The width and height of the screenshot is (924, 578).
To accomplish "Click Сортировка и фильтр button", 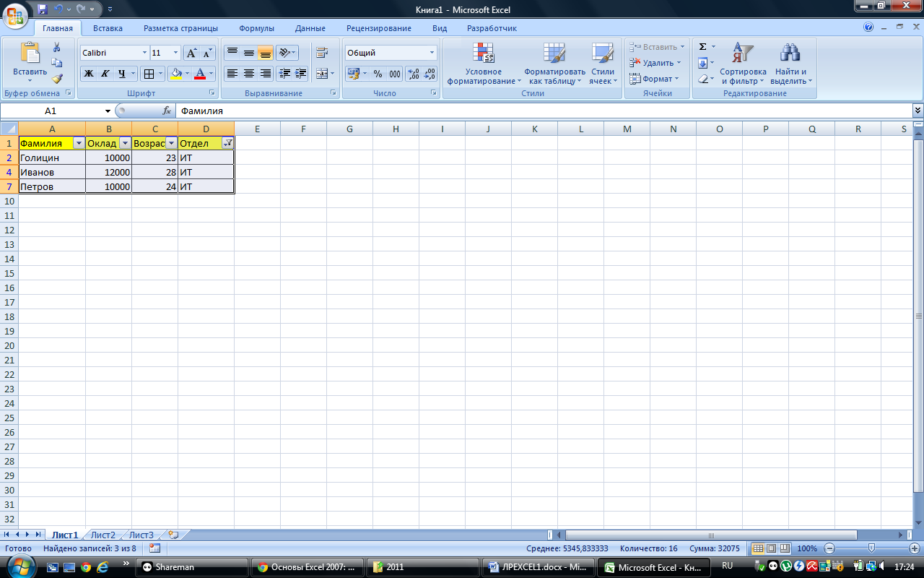I will point(743,64).
